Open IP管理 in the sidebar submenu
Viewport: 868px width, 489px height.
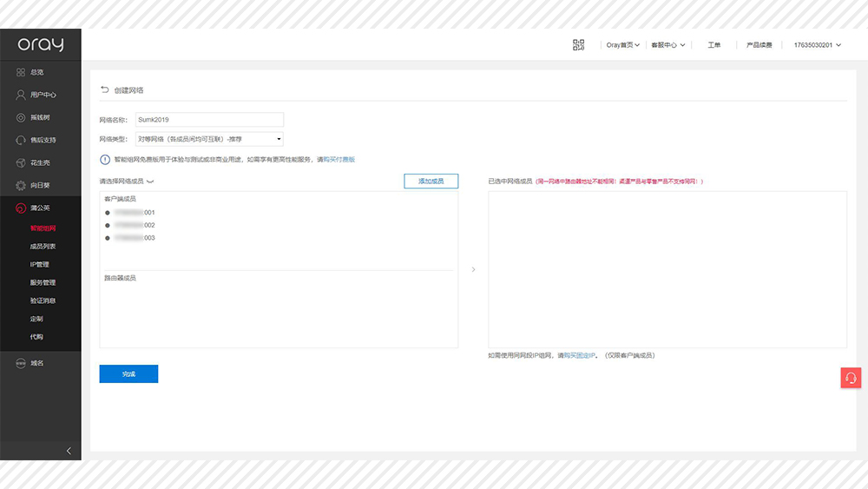40,264
